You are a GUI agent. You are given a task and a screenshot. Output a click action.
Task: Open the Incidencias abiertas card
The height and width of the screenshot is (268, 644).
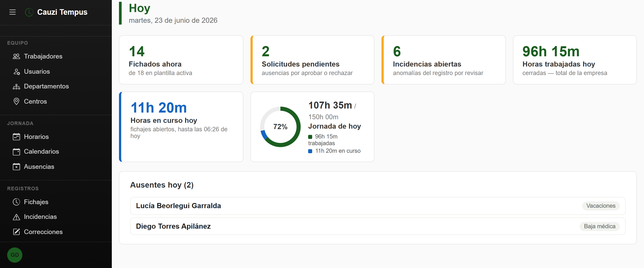pyautogui.click(x=443, y=60)
